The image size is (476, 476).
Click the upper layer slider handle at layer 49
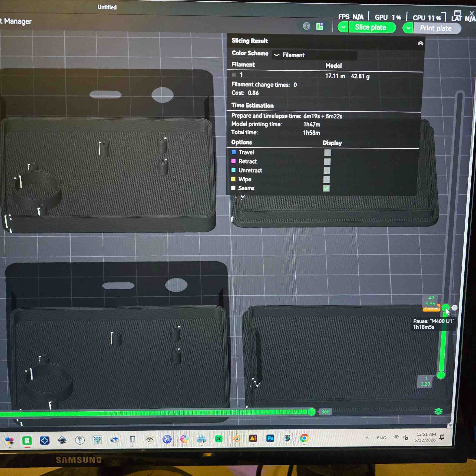point(445,307)
